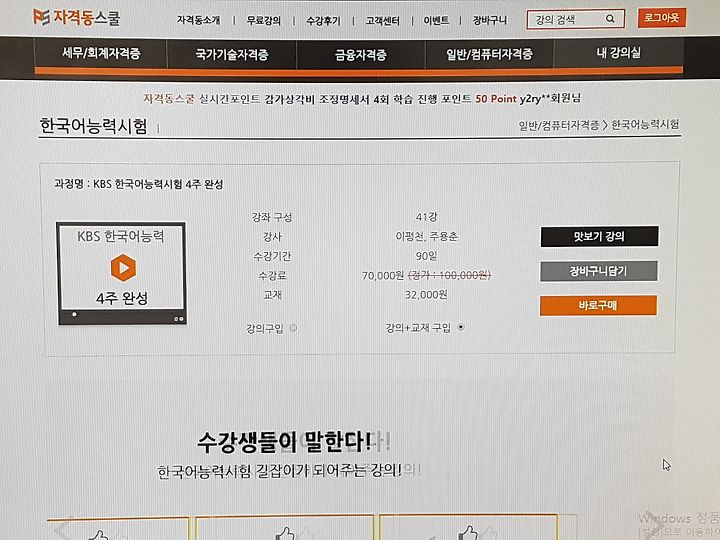Click the 한국어능력시험 breadcrumb link
The image size is (720, 540).
(x=645, y=124)
